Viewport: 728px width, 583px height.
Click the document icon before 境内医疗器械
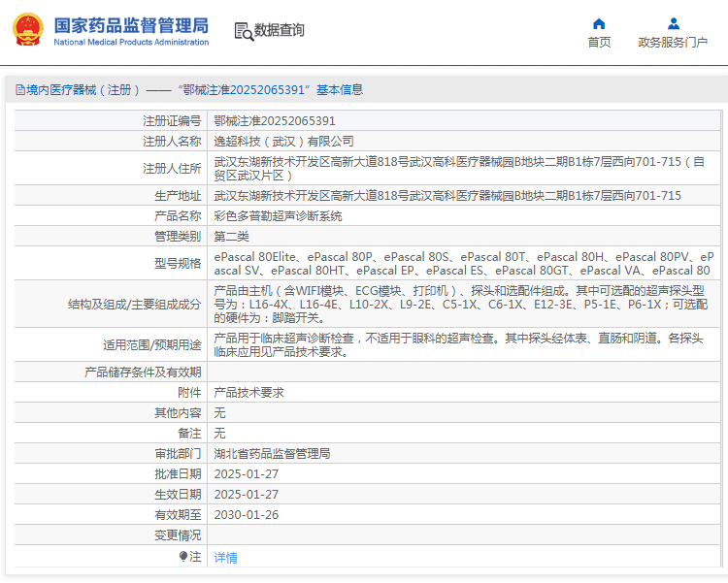(x=20, y=89)
